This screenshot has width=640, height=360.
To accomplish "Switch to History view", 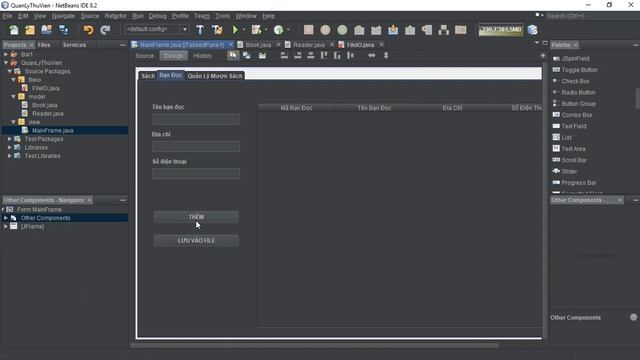I will [203, 56].
